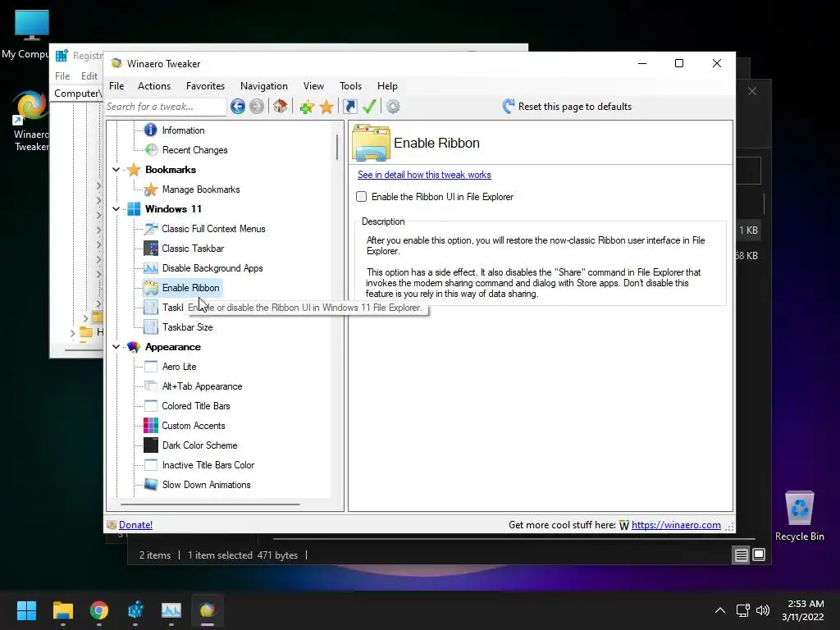This screenshot has height=630, width=840.
Task: Click the Custom Accents text entry
Action: [194, 426]
